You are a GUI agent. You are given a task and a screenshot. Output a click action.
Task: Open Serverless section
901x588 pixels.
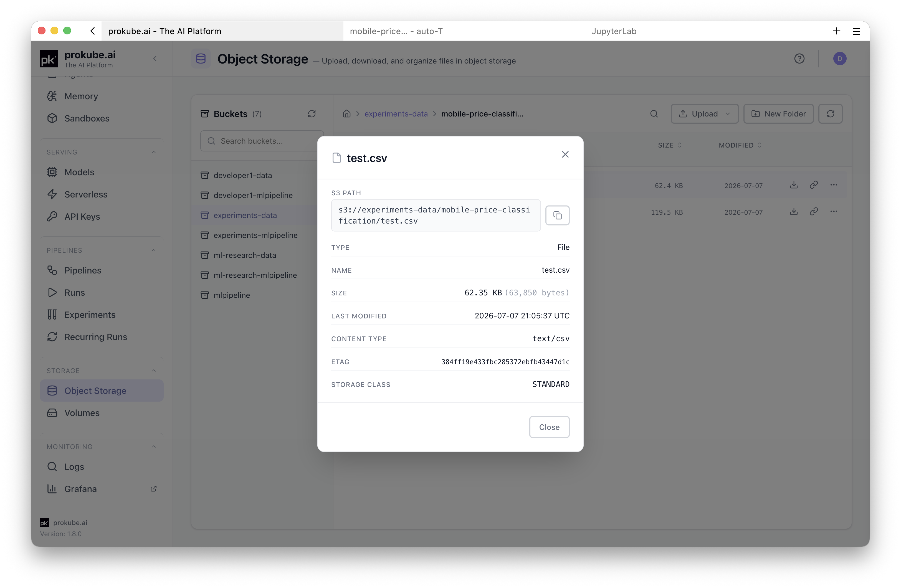pos(102,194)
